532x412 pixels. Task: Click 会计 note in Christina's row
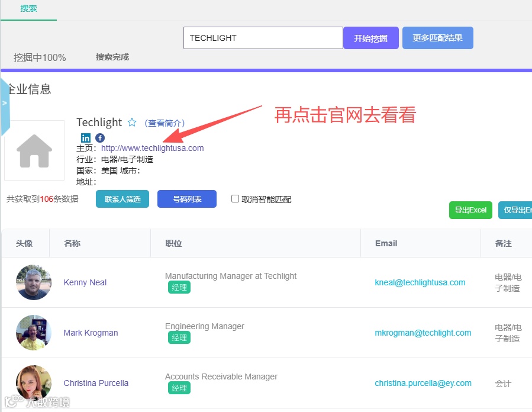503,384
